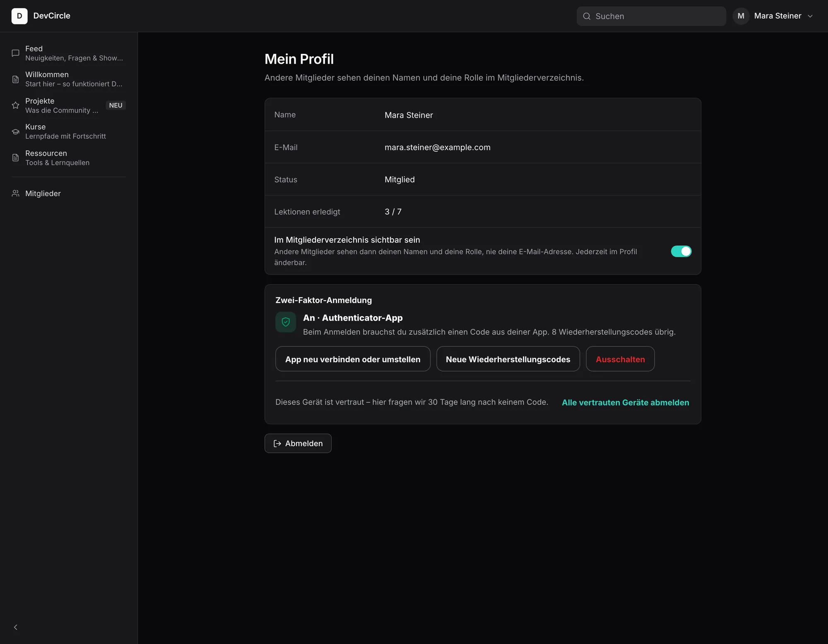828x644 pixels.
Task: Click Alle vertrauten Geräte abmelden link
Action: (625, 402)
